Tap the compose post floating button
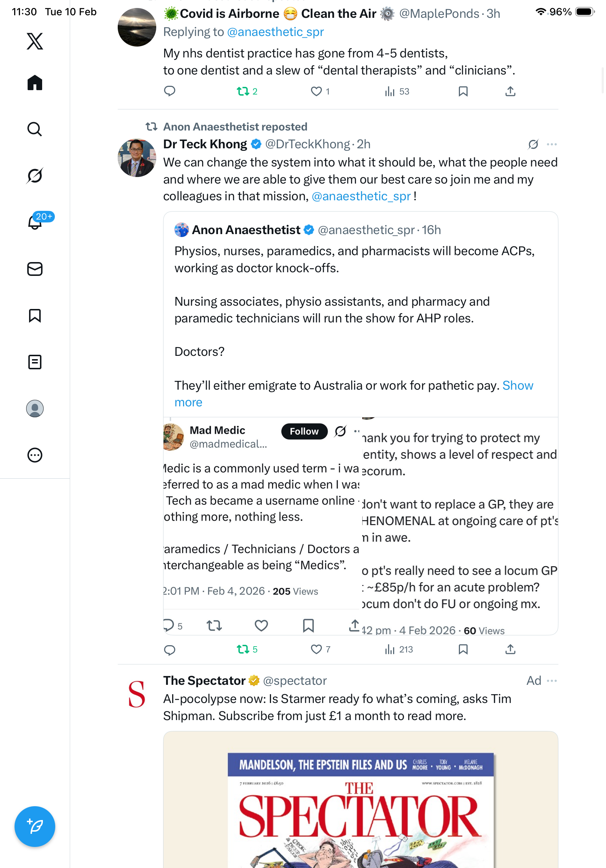This screenshot has height=868, width=606. coord(35,826)
